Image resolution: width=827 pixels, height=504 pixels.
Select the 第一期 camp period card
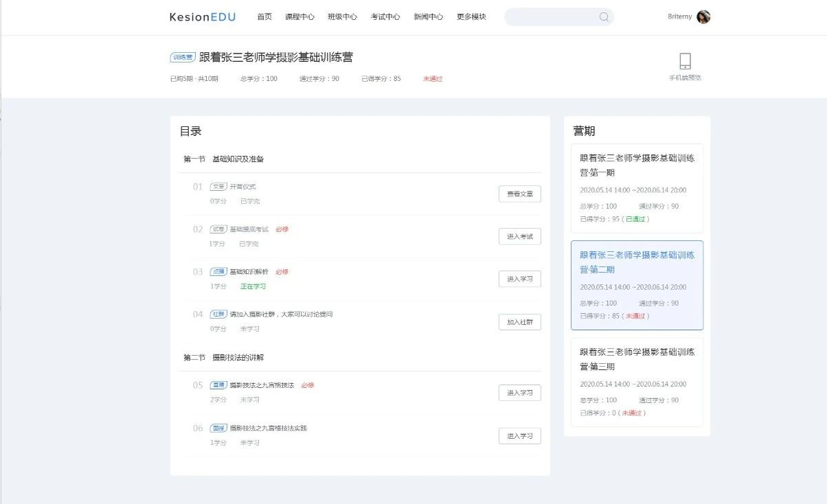(x=637, y=188)
